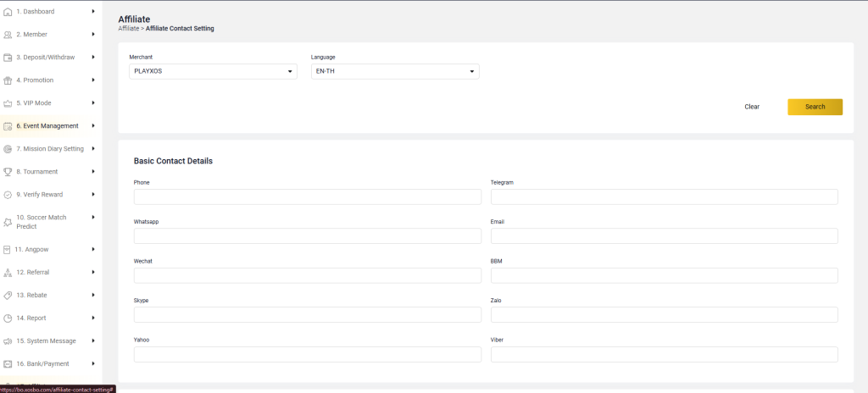Focus the Wechat input field
This screenshot has width=868, height=393.
click(307, 275)
